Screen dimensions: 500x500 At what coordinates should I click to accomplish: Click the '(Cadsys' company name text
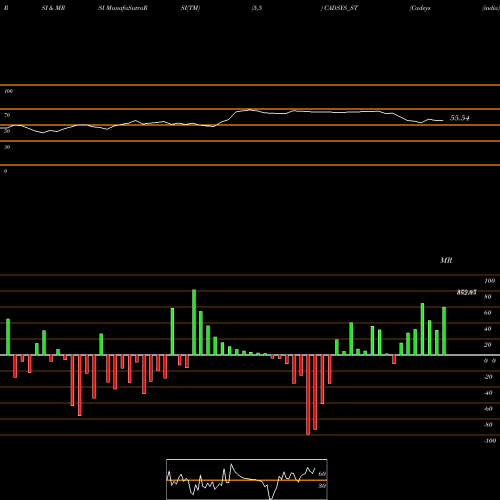coord(420,8)
